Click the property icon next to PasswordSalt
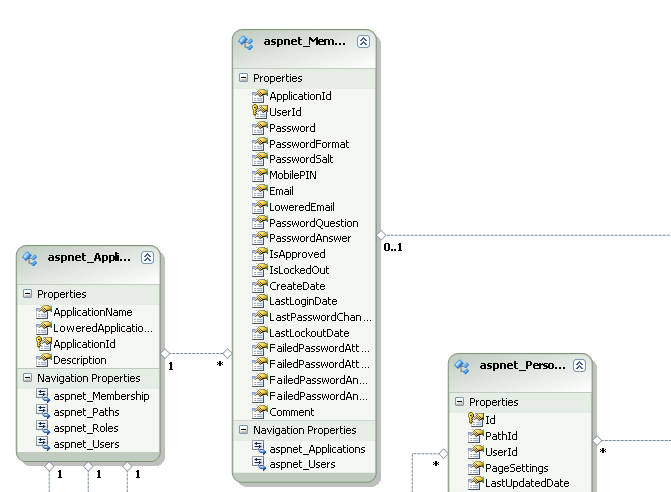The width and height of the screenshot is (671, 492). point(260,159)
